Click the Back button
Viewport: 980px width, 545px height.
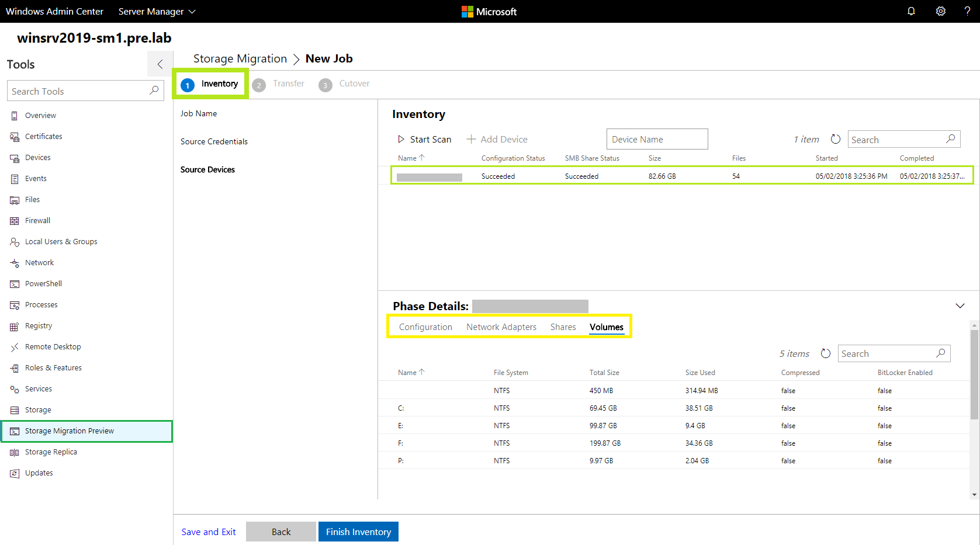pyautogui.click(x=281, y=532)
